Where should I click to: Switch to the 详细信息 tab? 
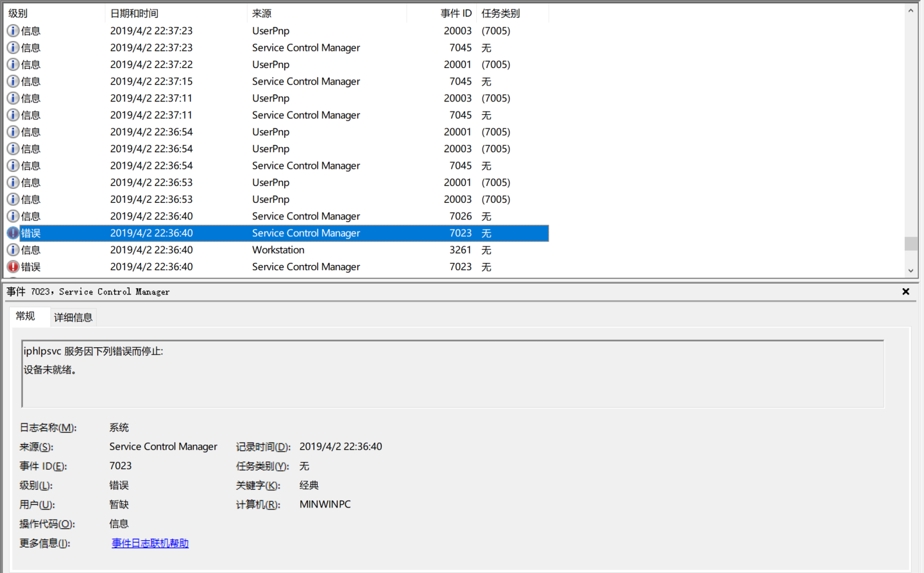point(73,318)
